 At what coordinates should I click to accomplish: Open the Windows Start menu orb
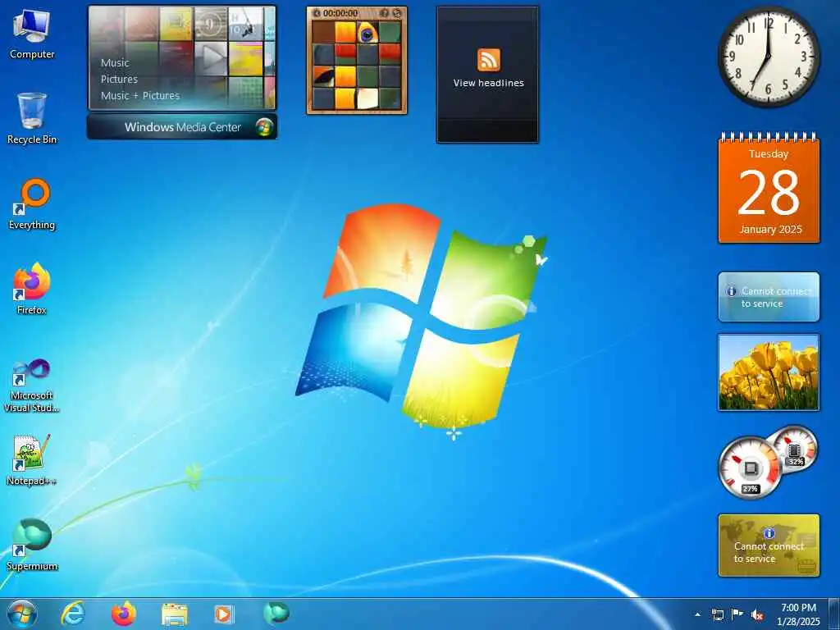pos(22,614)
